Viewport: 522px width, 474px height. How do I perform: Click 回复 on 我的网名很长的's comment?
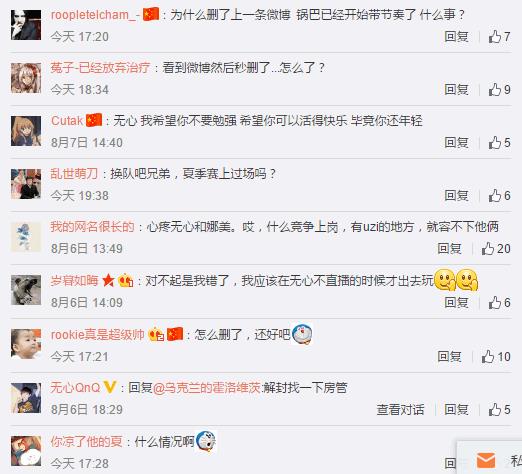449,248
